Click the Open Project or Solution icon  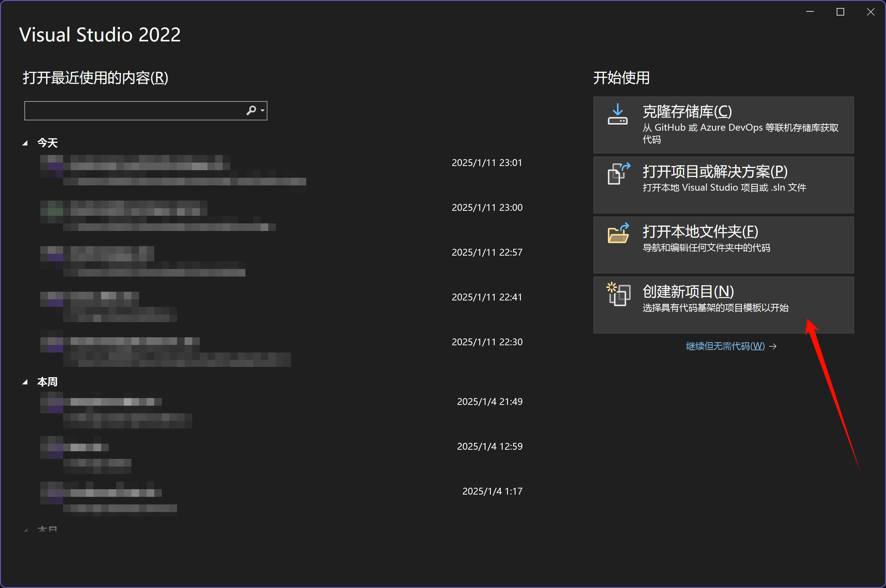(619, 174)
